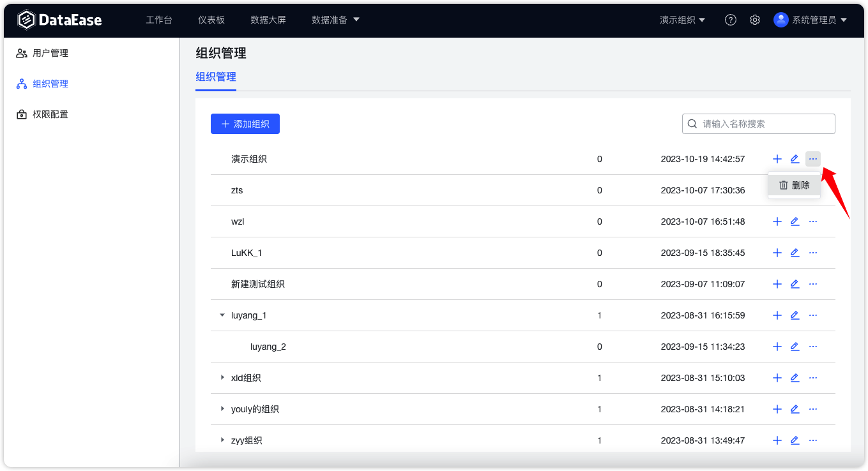Edit the zyy组织 organization
The width and height of the screenshot is (868, 471).
pyautogui.click(x=795, y=440)
